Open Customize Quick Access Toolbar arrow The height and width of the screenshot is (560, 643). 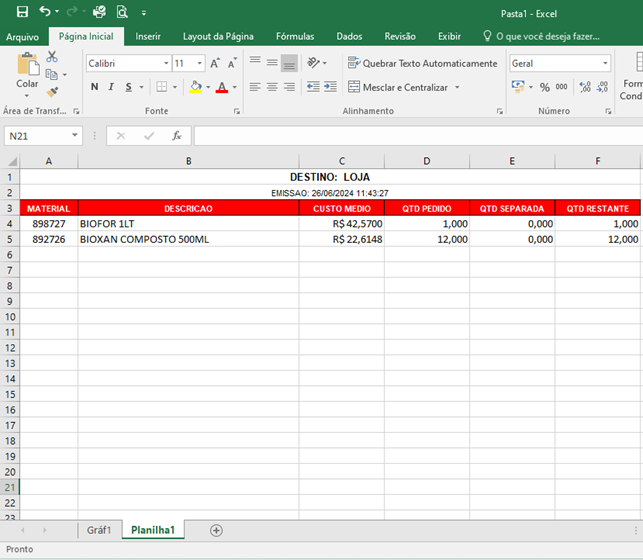[144, 13]
